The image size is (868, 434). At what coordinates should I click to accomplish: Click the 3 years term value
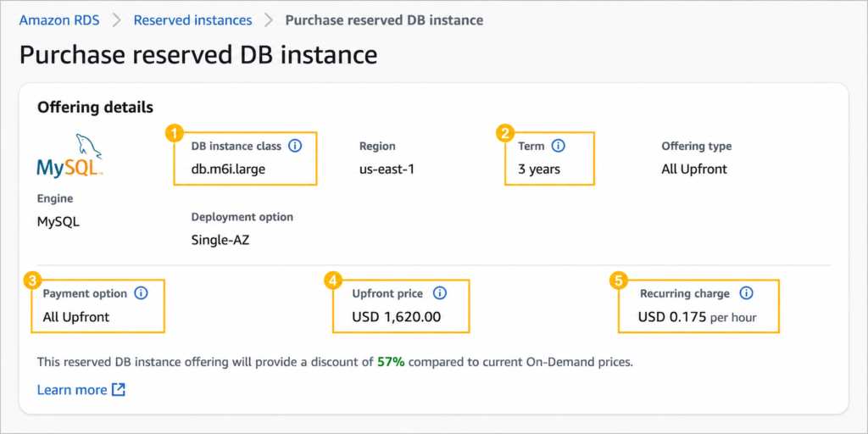[539, 170]
